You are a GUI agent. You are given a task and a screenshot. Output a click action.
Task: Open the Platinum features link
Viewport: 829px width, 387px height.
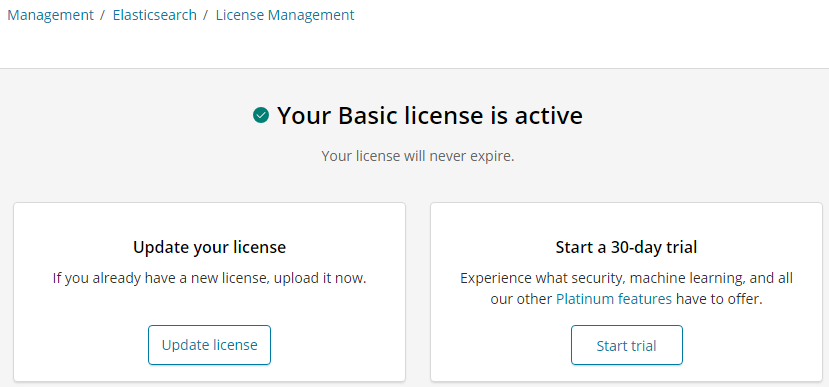coord(614,299)
